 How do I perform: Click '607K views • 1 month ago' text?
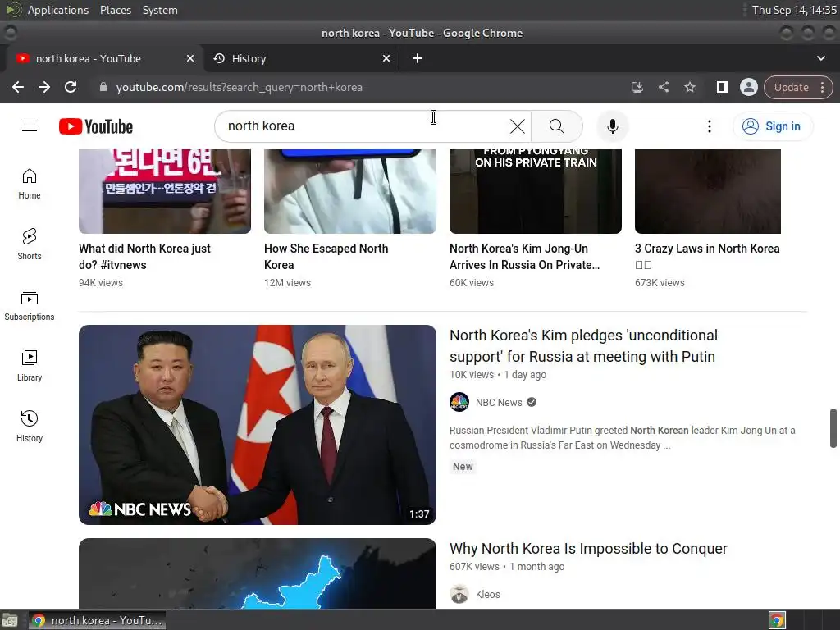coord(507,566)
